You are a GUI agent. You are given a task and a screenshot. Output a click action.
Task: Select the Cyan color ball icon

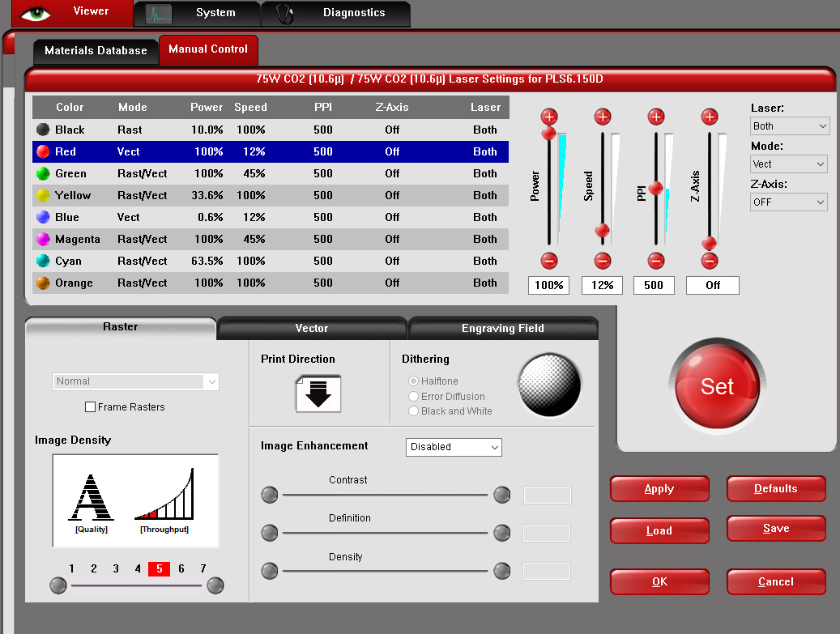click(43, 261)
